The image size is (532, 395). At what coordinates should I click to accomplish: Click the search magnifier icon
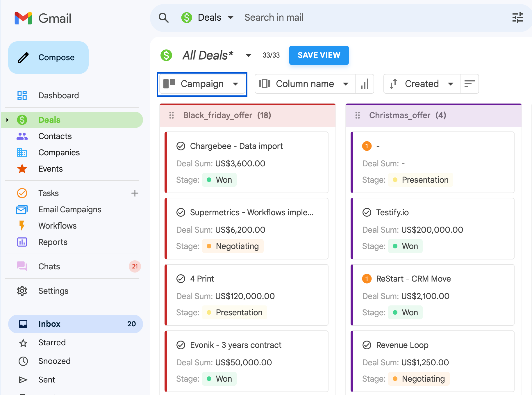[164, 18]
